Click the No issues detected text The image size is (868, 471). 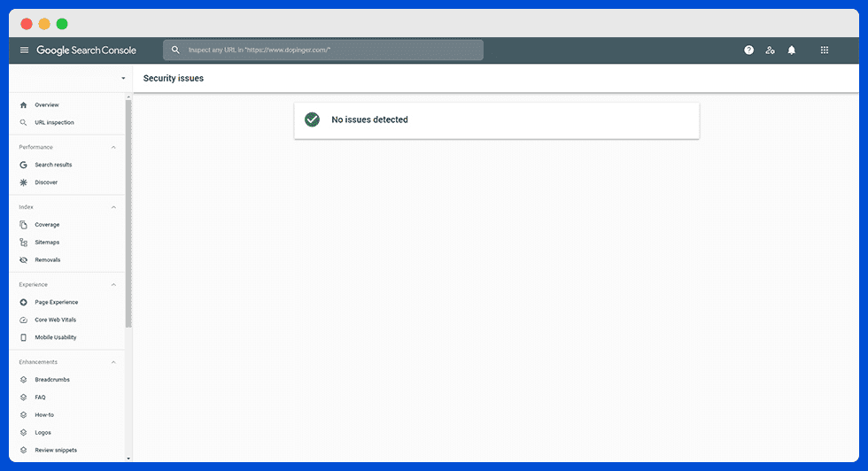click(x=370, y=120)
